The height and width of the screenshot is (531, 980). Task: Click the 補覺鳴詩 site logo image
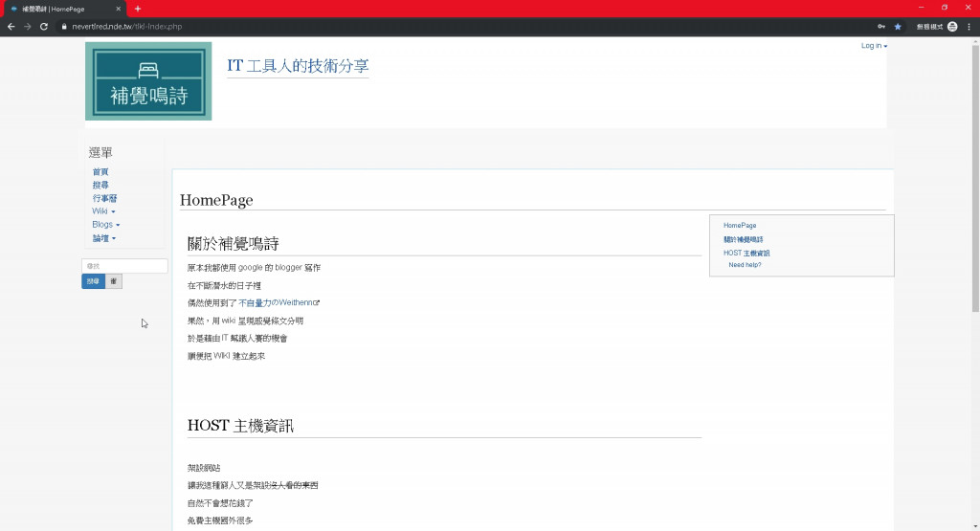[x=148, y=80]
